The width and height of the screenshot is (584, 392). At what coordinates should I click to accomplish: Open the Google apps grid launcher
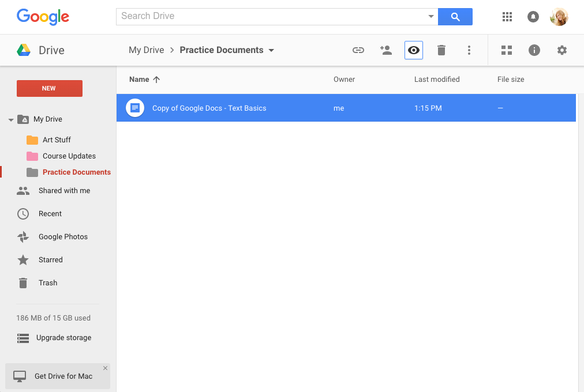pyautogui.click(x=507, y=17)
